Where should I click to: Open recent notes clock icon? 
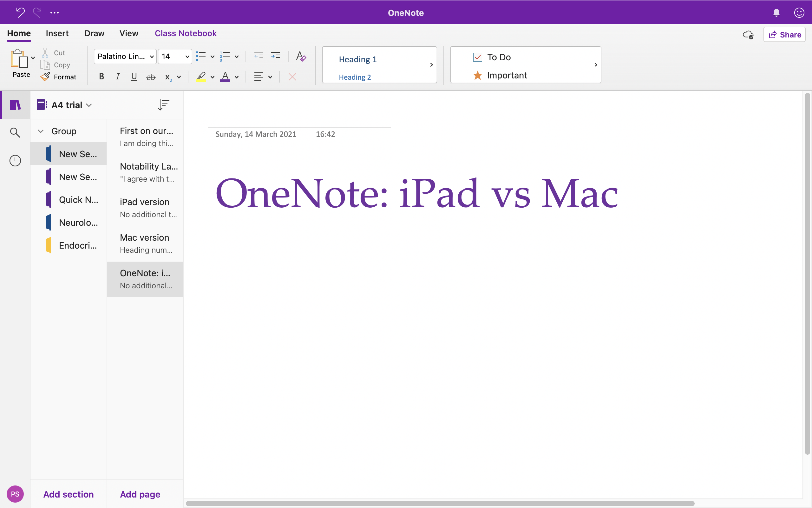click(x=15, y=161)
